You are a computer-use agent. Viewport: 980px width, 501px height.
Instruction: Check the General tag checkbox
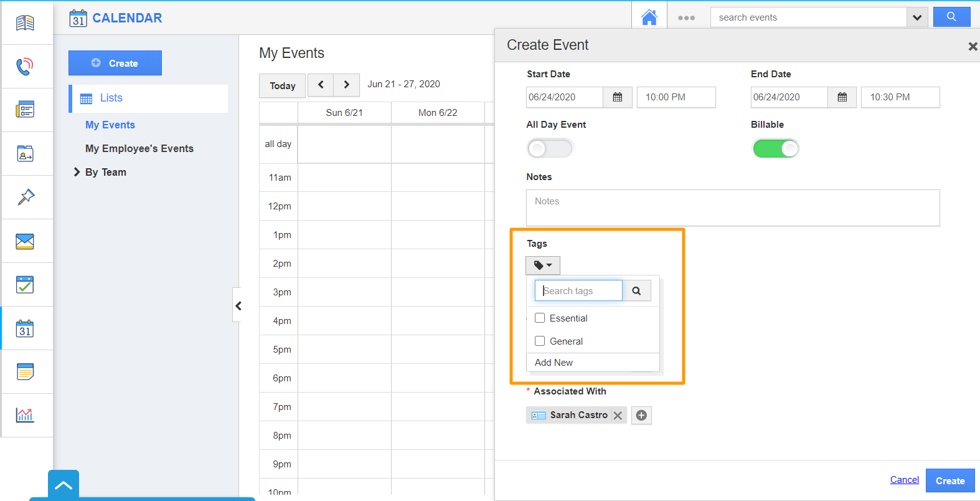tap(540, 341)
